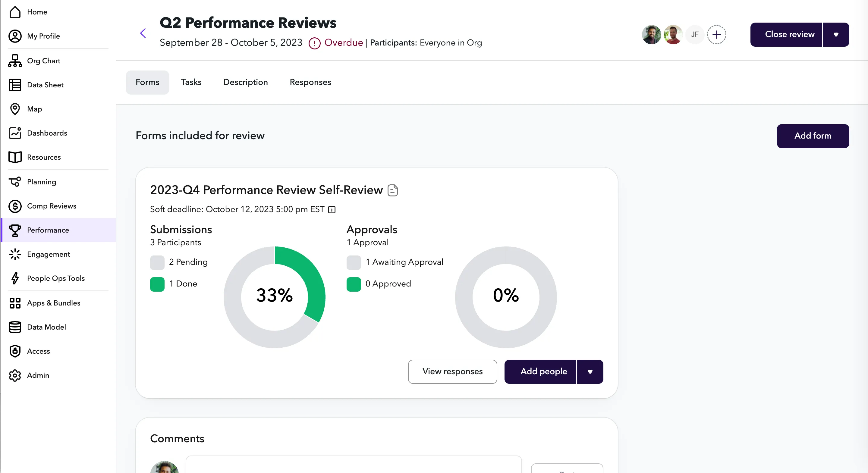Click the Home house icon
This screenshot has height=473, width=868.
[15, 12]
